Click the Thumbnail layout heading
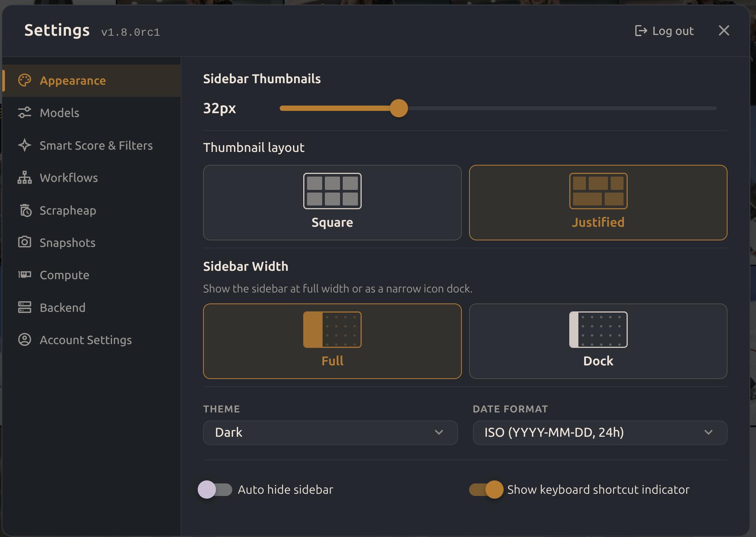This screenshot has width=756, height=537. 254,148
